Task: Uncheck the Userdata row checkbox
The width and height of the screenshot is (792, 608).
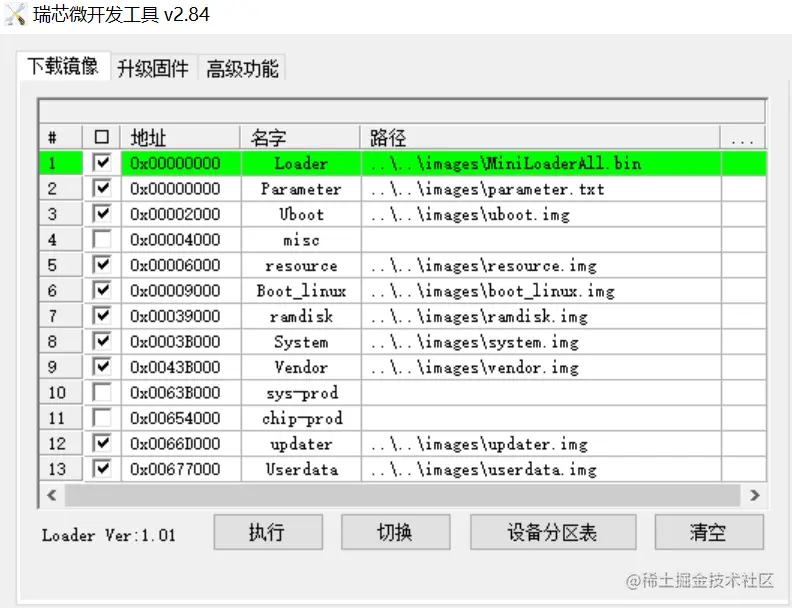Action: pos(102,469)
